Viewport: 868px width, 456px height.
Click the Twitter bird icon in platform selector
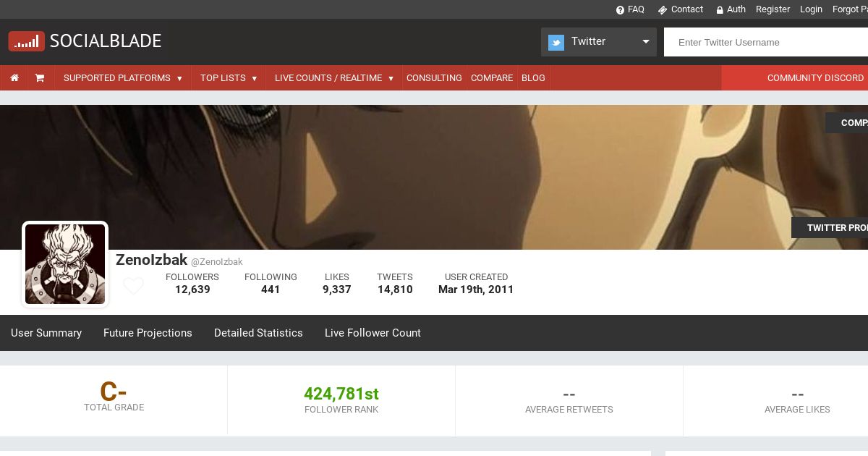point(556,43)
